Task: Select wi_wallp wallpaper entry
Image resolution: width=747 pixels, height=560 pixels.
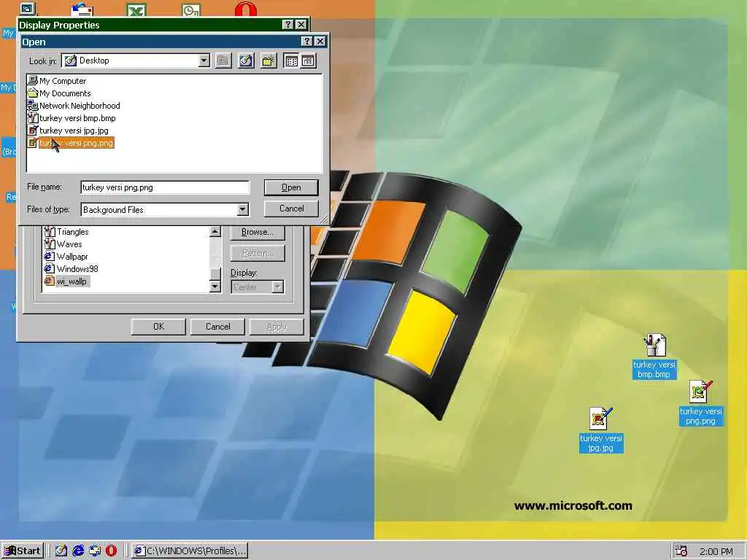Action: (x=66, y=281)
